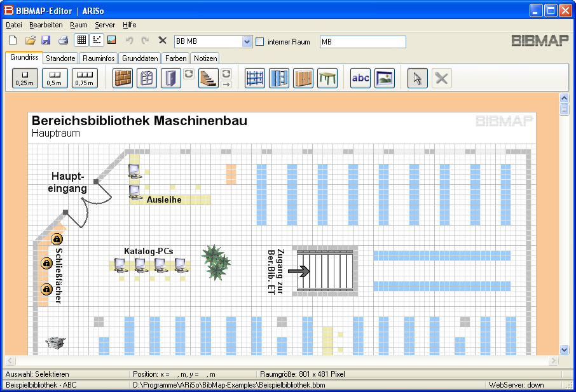Click the Haupt-eingang label
Viewport: 576px width, 392px height.
67,182
